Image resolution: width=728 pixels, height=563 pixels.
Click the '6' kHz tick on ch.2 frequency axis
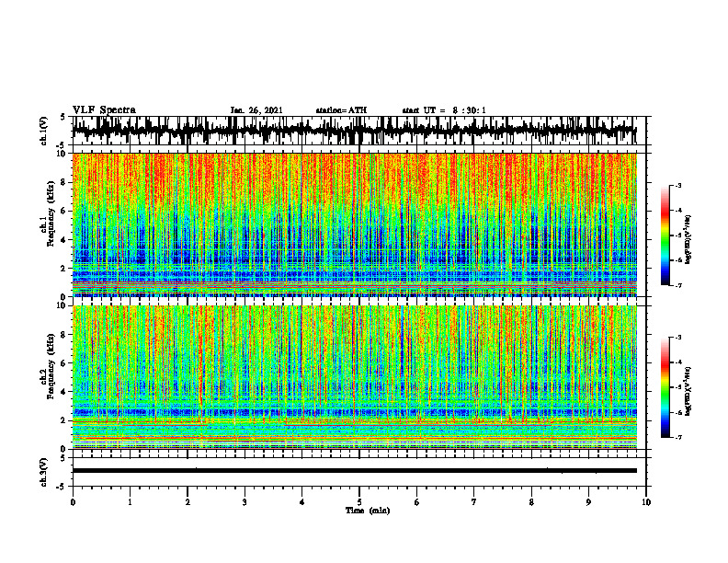click(x=63, y=363)
